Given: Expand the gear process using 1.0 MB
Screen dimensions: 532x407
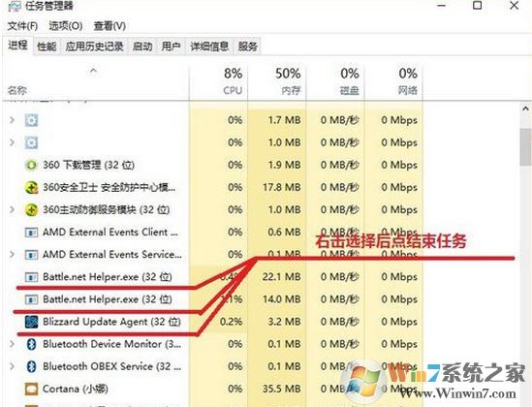Looking at the screenshot, I should tap(12, 142).
